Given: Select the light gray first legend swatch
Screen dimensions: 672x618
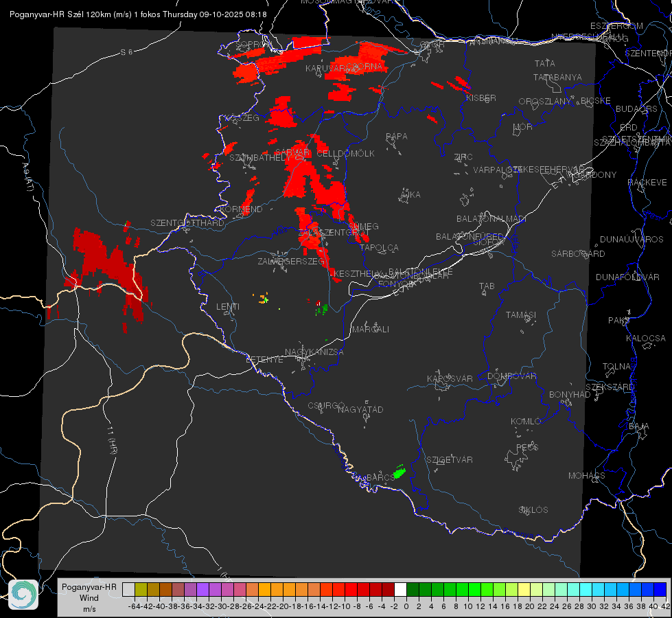Looking at the screenshot, I should click(128, 589).
